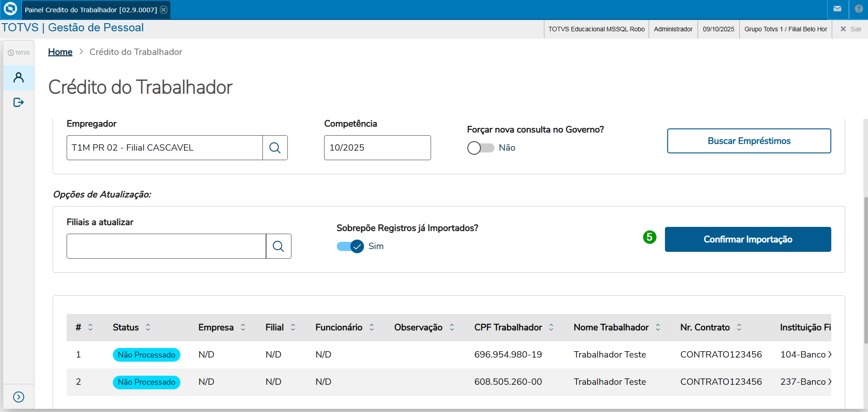This screenshot has width=868, height=412.
Task: Search employers with the Empregador magnifier icon
Action: pyautogui.click(x=275, y=148)
